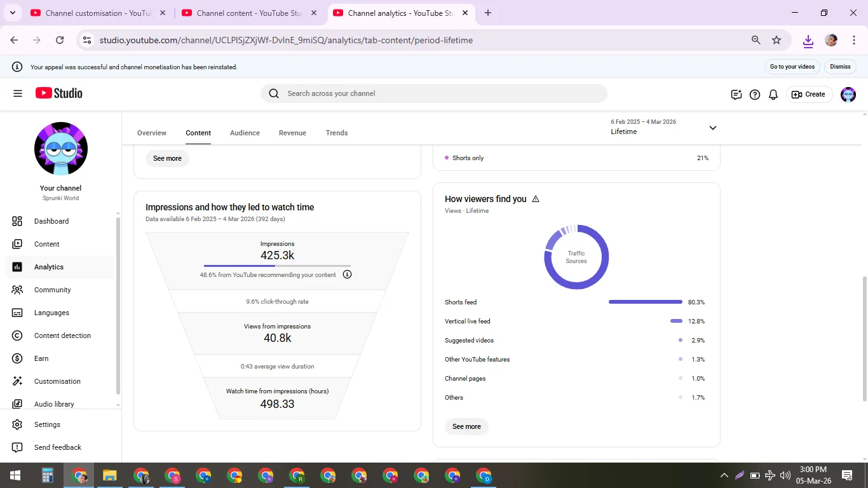
Task: Click the send feedback icon in header
Action: (x=736, y=95)
